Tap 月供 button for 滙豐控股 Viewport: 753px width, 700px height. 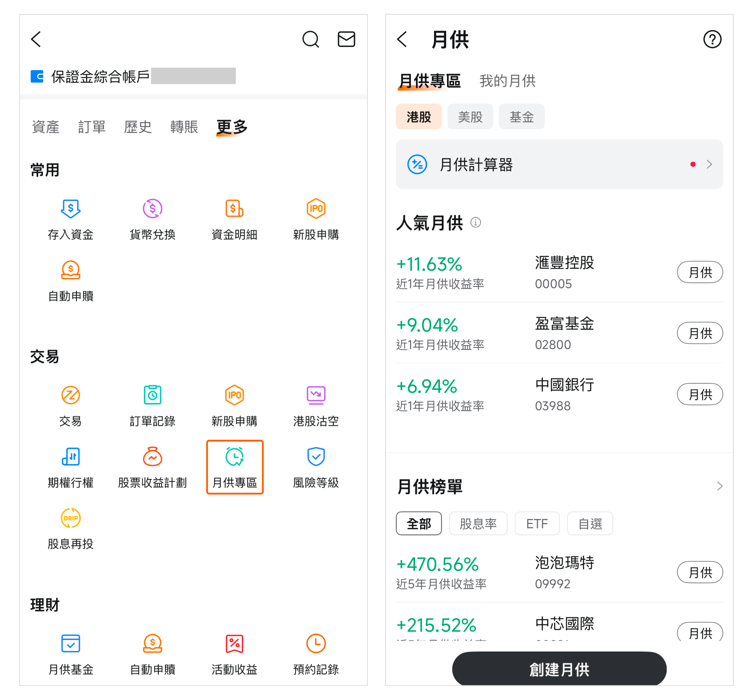tap(700, 272)
